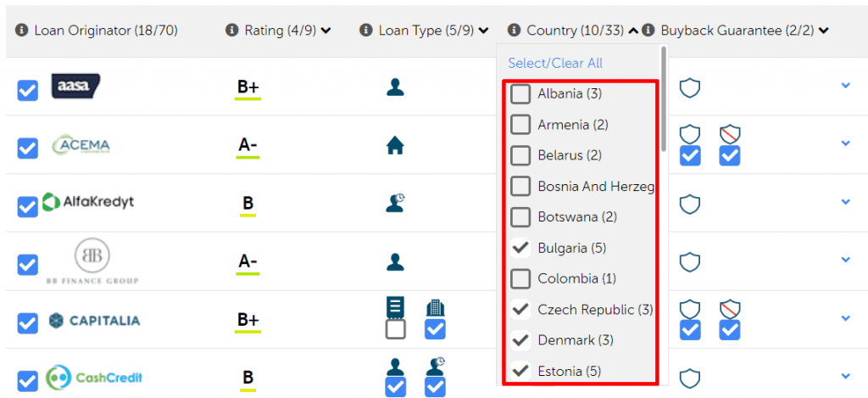Toggle the ACEMA originator checkbox
The image size is (868, 398).
[x=28, y=148]
